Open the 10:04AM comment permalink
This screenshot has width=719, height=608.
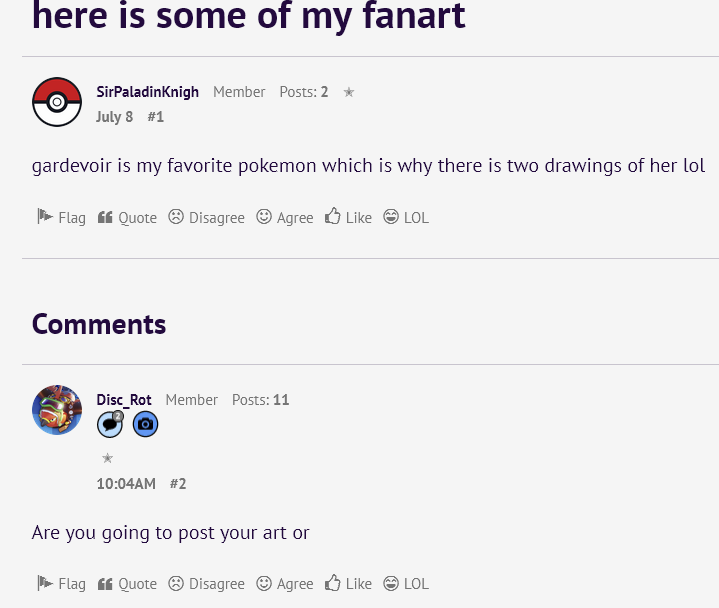[x=126, y=484]
